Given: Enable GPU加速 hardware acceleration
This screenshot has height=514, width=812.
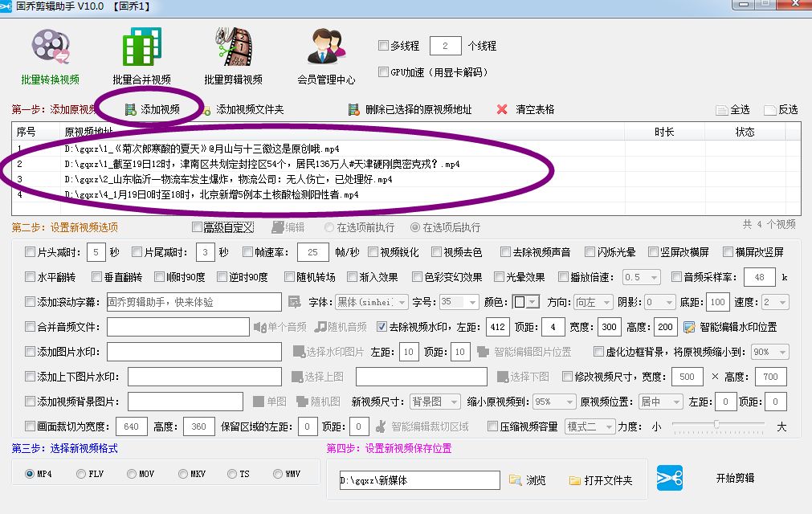Looking at the screenshot, I should coord(383,71).
